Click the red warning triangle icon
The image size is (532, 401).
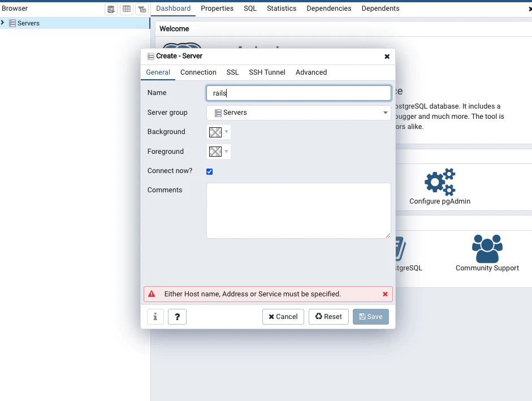point(152,294)
